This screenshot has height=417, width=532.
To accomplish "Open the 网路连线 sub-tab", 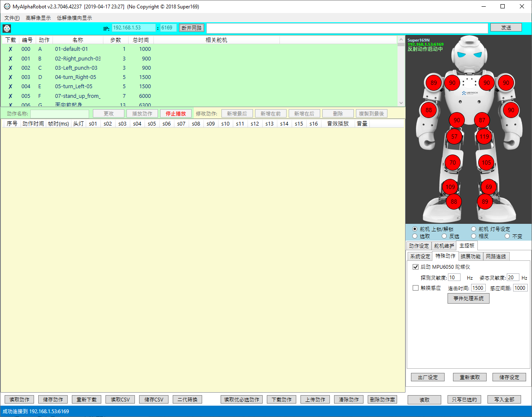I will pos(496,256).
